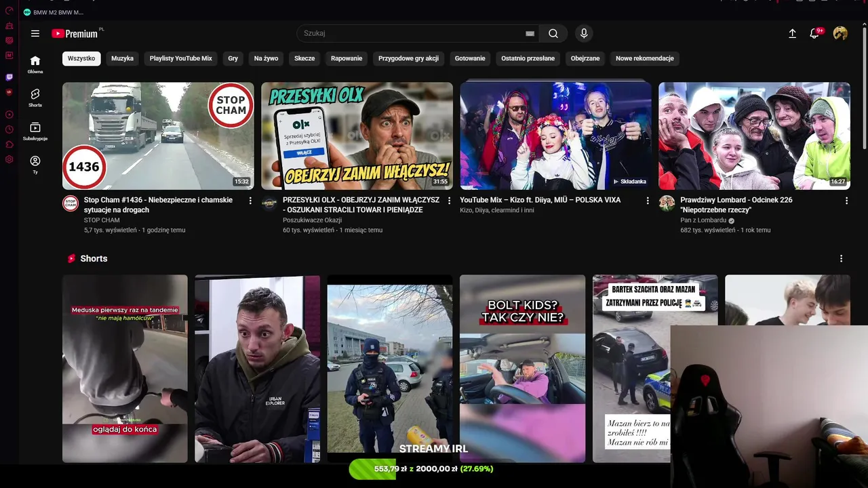Open the PRZESYŁKI OLX video title link

[x=361, y=205]
